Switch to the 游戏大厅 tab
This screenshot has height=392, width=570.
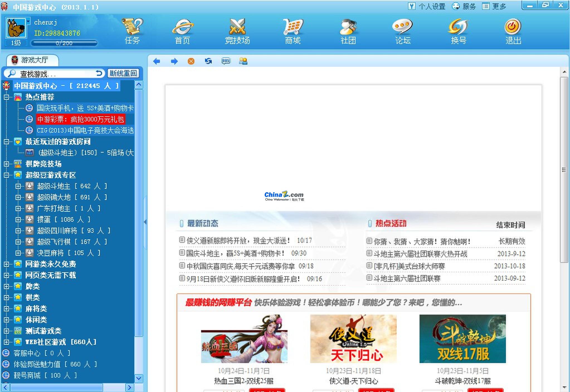(32, 60)
